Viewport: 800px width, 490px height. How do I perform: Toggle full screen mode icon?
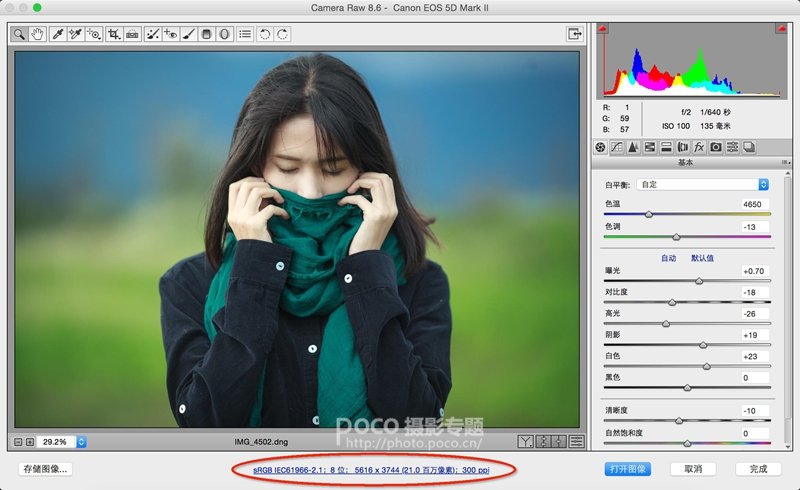575,34
